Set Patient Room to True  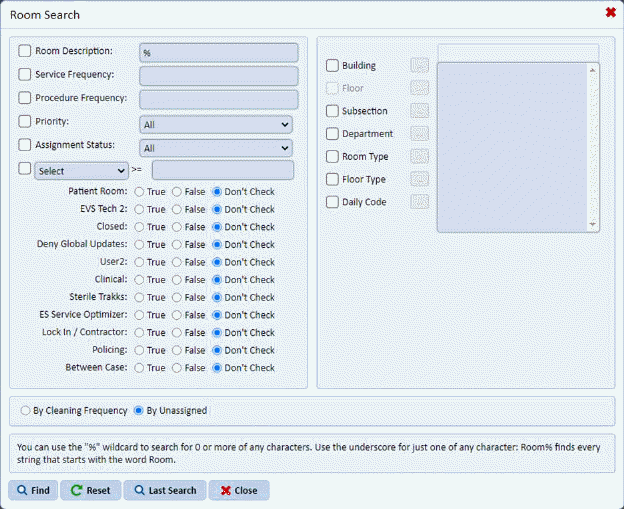(x=139, y=192)
